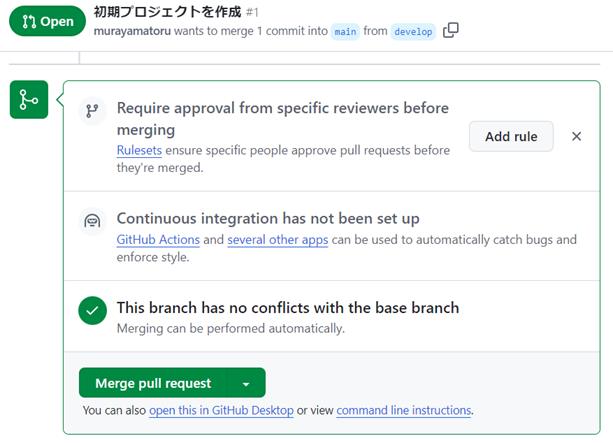
Task: Open the Rulesets link
Action: [x=139, y=151]
